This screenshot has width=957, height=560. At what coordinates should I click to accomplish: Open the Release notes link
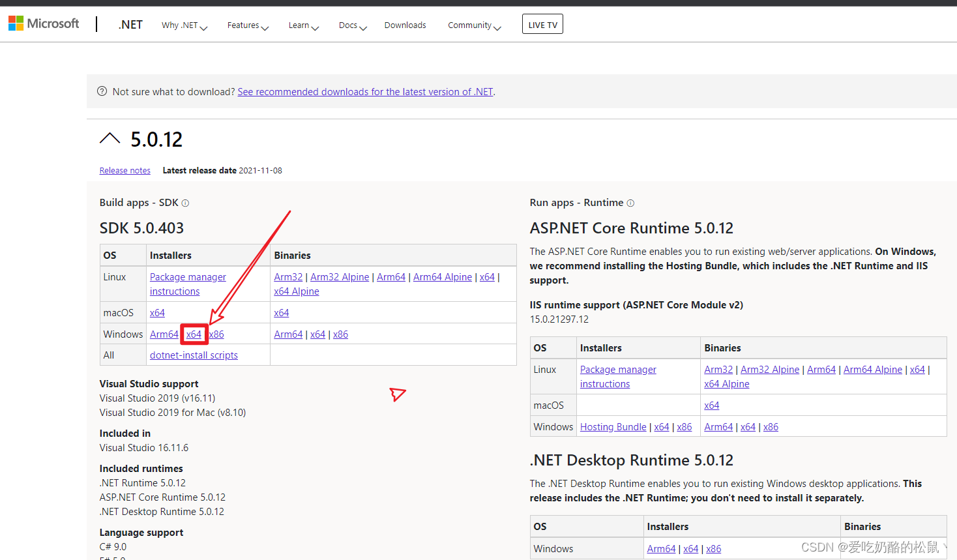125,171
